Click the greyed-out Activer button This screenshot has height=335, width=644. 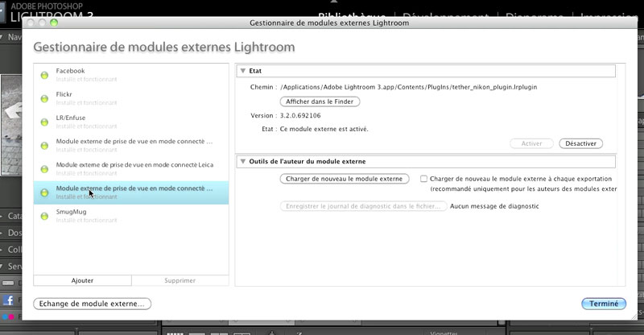531,143
